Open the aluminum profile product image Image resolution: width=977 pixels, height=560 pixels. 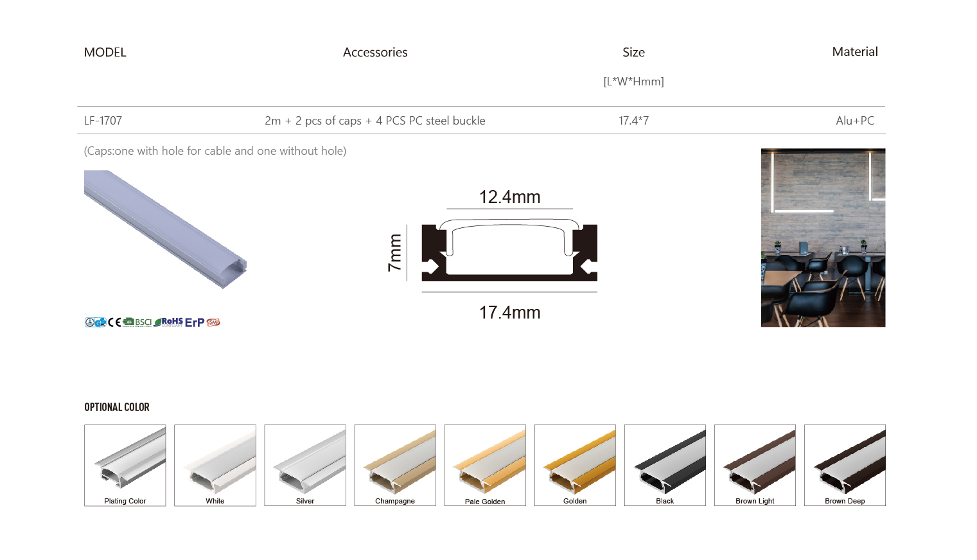click(165, 229)
